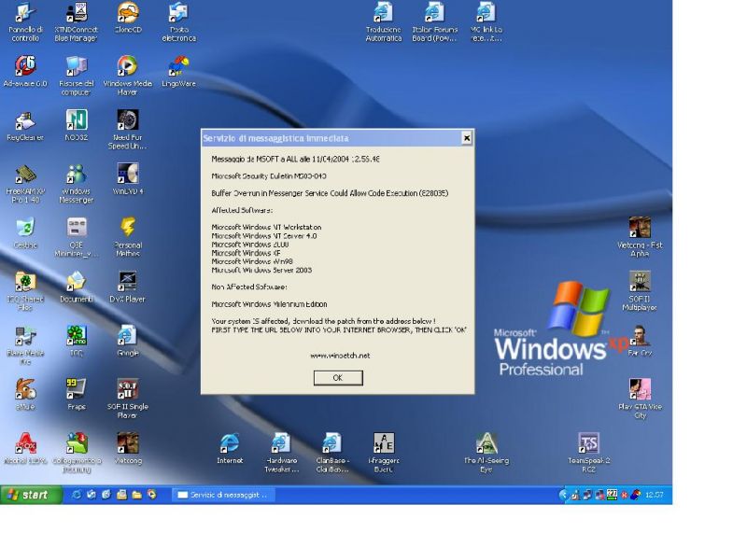Open the Hardware Tweaker shortcut
Viewport: 747px width, 560px height.
coord(281,453)
